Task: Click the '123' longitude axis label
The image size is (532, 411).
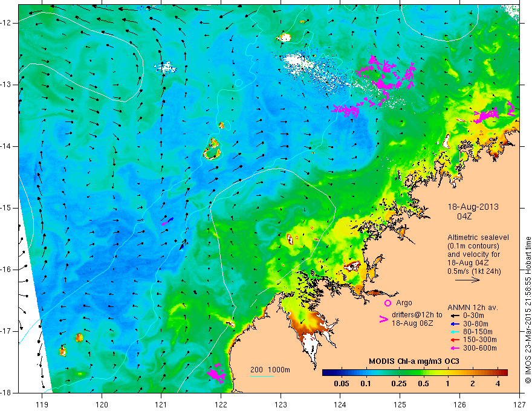Action: pyautogui.click(x=281, y=404)
